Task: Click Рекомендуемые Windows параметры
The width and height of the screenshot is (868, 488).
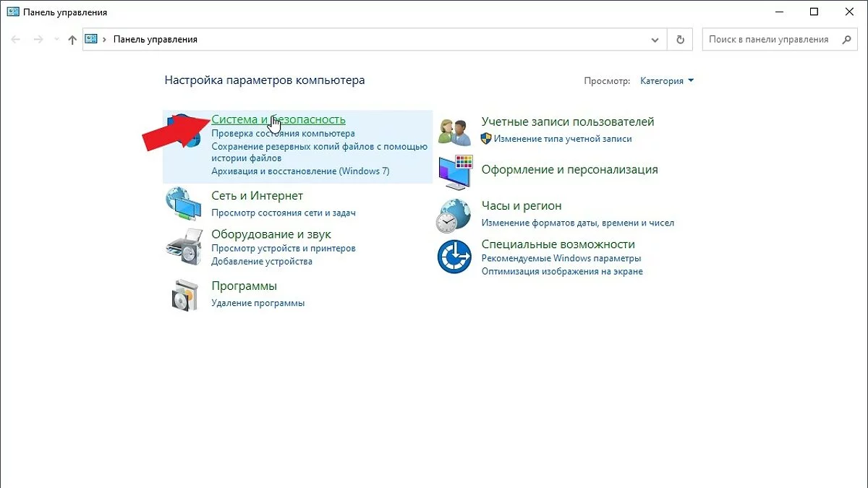Action: (561, 258)
